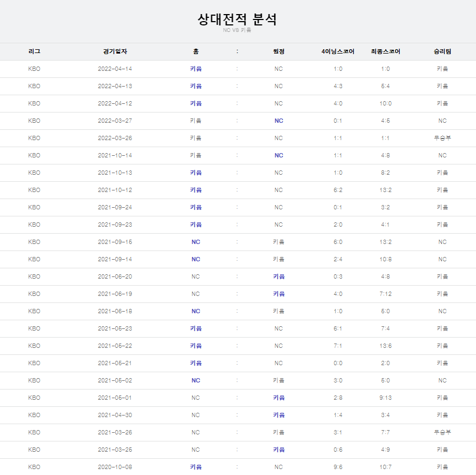Image resolution: width=476 pixels, height=475 pixels.
Task: Click 무승부 result in 2022-03-26 row
Action: tap(442, 138)
